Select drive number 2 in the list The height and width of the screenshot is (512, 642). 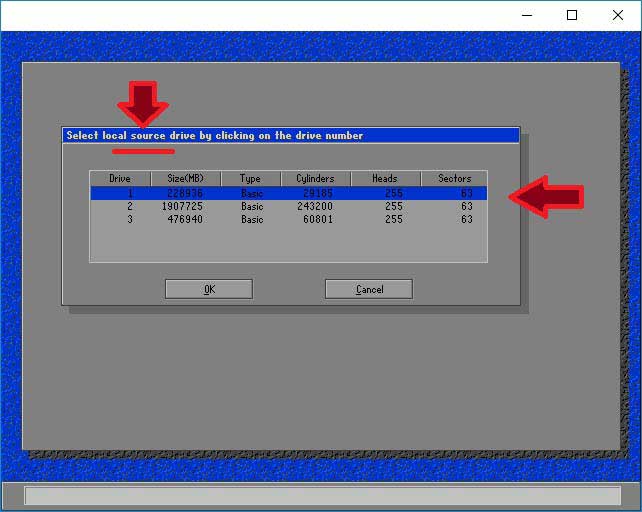tap(129, 206)
